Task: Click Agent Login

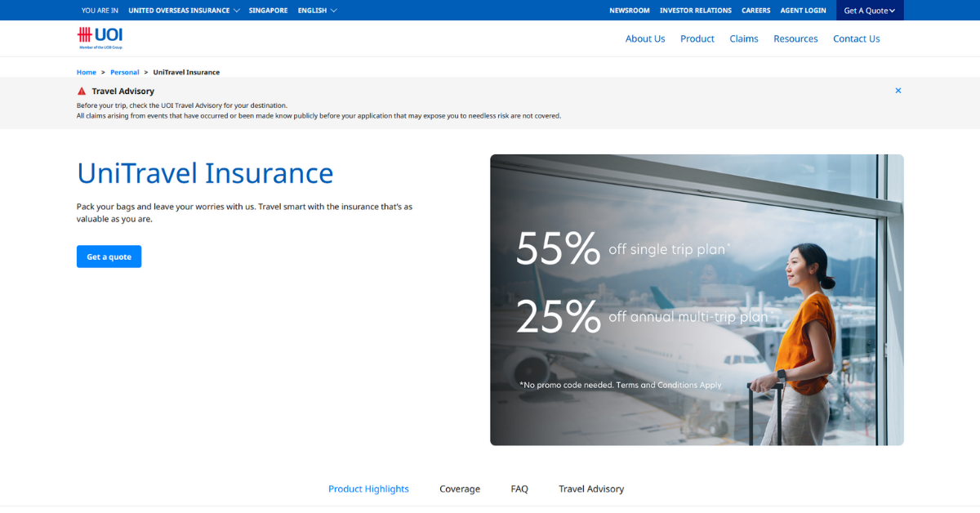Action: click(804, 11)
